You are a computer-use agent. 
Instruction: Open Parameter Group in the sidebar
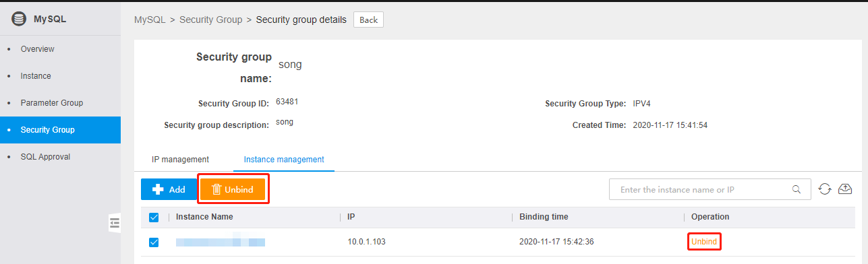point(52,103)
